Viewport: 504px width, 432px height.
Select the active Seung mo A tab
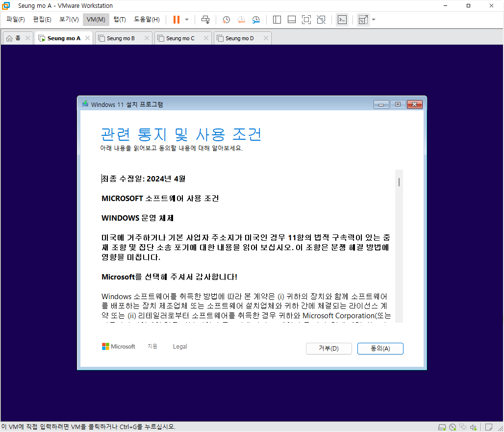64,38
